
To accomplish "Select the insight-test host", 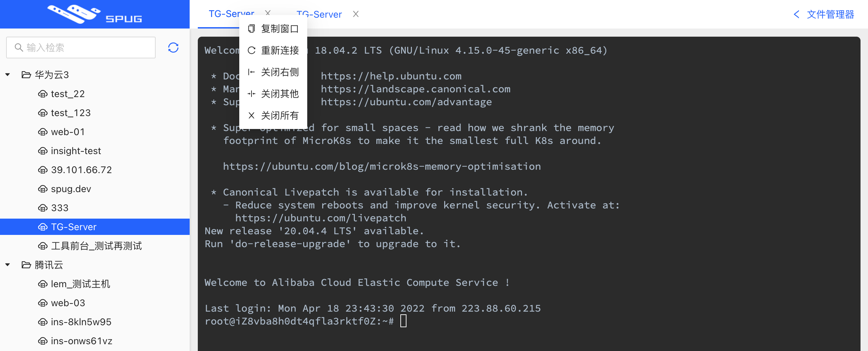I will (75, 150).
